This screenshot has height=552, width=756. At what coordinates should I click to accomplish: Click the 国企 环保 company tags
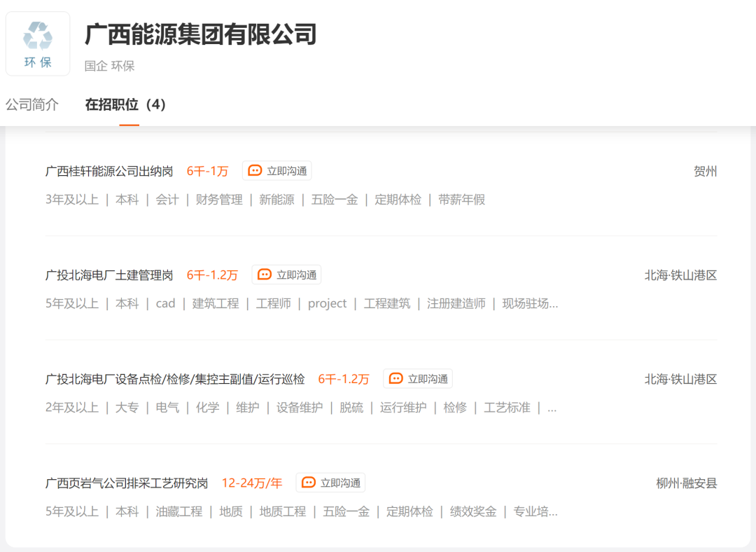109,66
